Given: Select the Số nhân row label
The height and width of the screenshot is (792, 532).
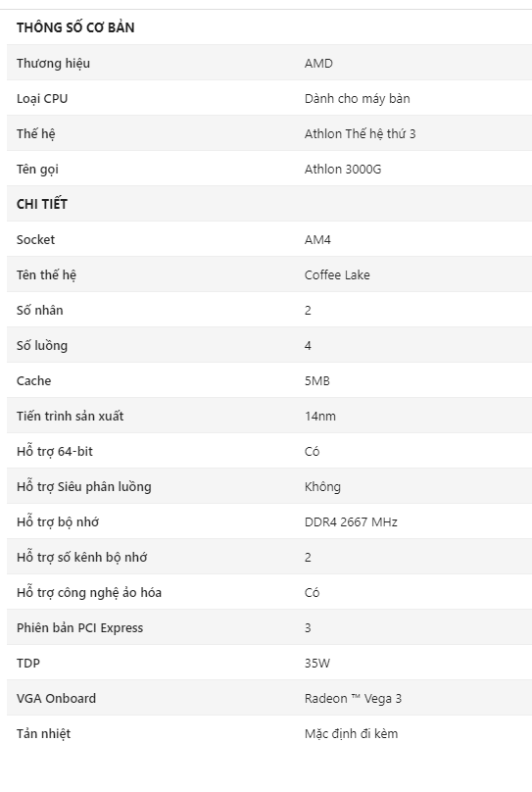Looking at the screenshot, I should click(x=39, y=310).
